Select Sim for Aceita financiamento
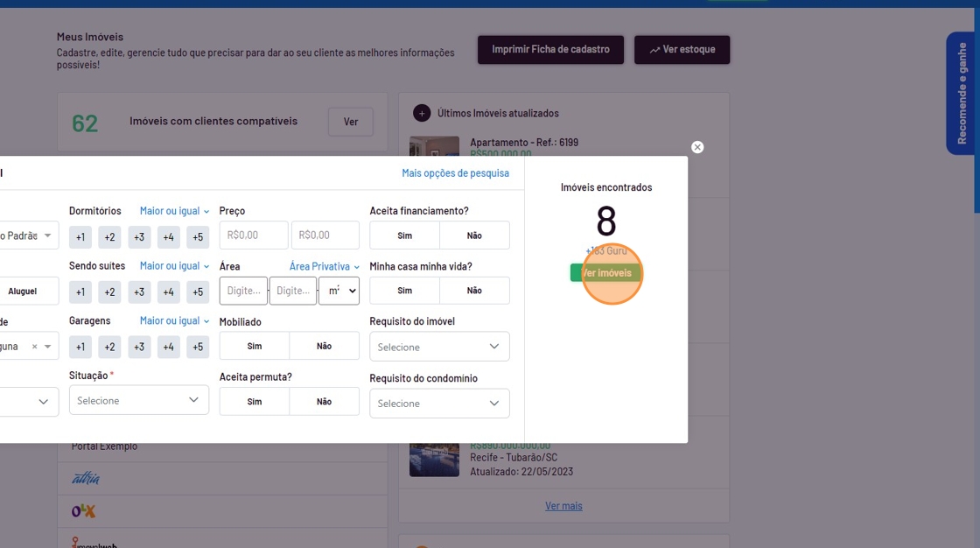 click(x=404, y=235)
